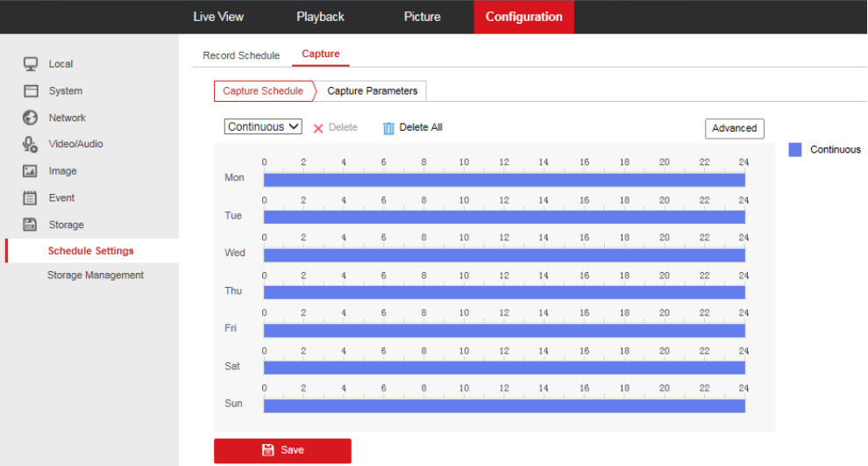Image resolution: width=868 pixels, height=466 pixels.
Task: Click the blue Continuous legend color swatch
Action: 795,150
